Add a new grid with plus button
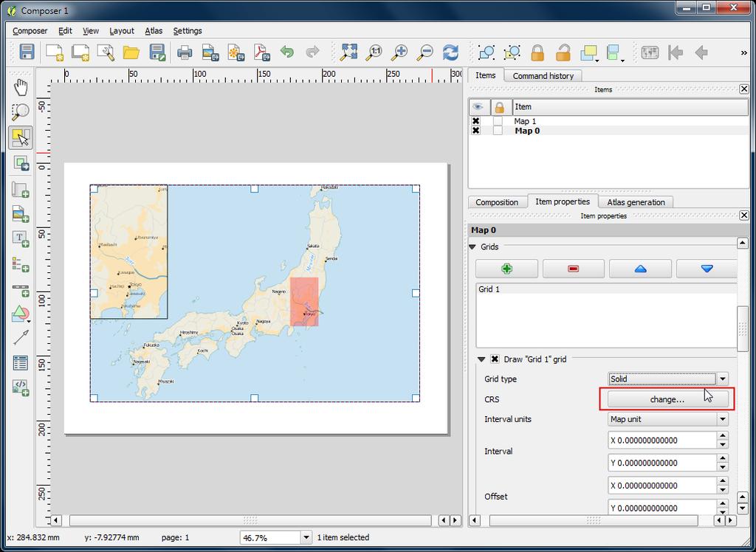Image resolution: width=756 pixels, height=552 pixels. (506, 269)
